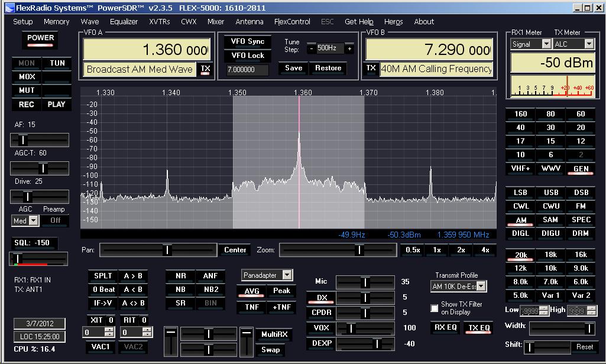Toggle the POWER button

[x=40, y=38]
